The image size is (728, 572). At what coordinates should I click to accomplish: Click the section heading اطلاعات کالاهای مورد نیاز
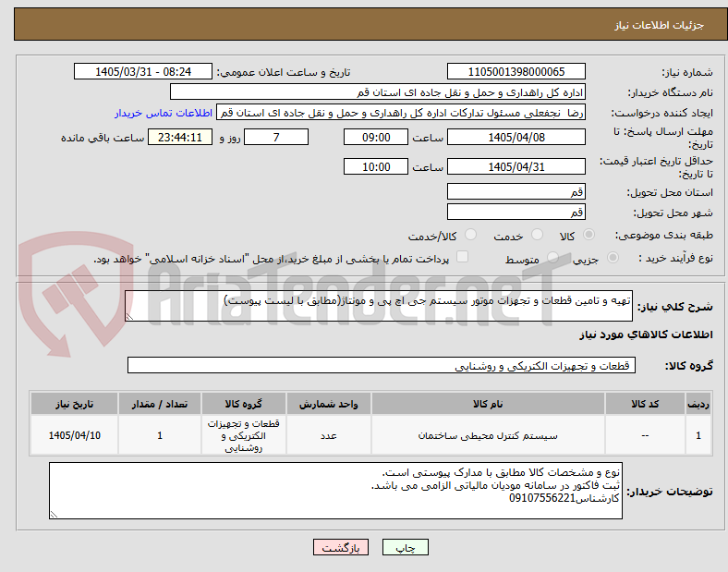[x=646, y=335]
